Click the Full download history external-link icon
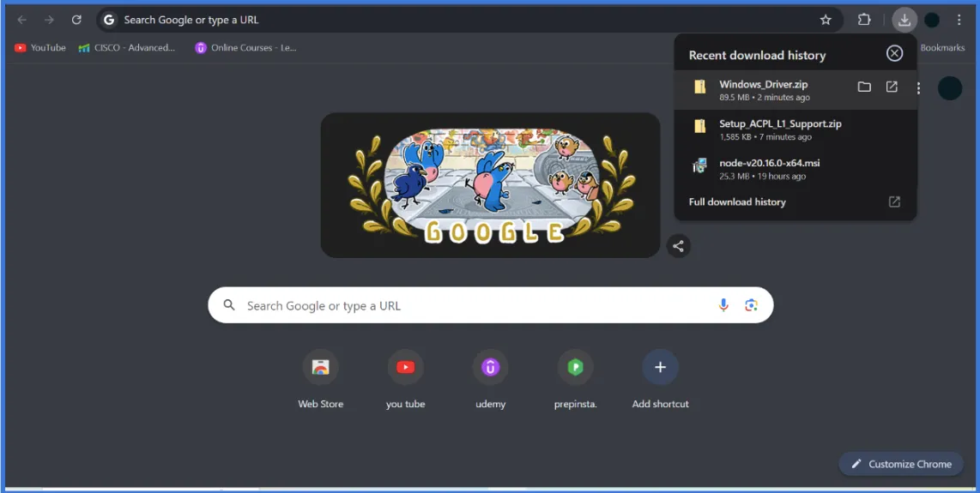Viewport: 980px width, 493px height. pyautogui.click(x=894, y=201)
